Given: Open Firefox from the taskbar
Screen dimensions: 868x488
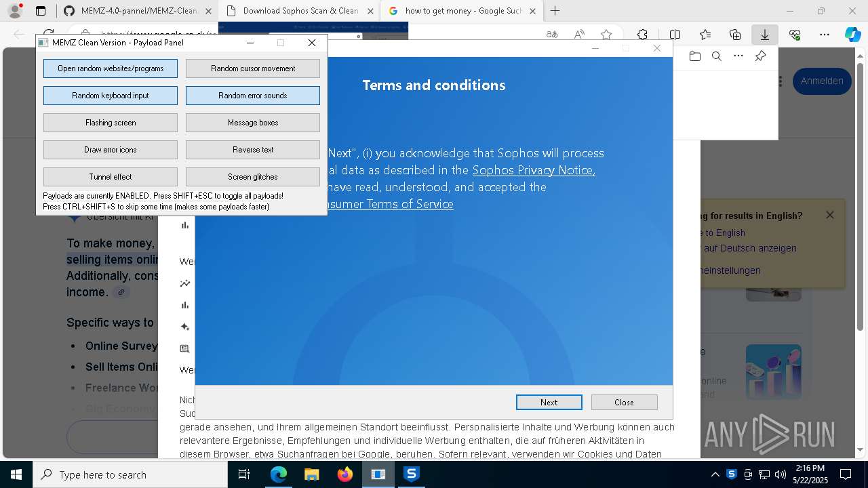Looking at the screenshot, I should point(345,474).
